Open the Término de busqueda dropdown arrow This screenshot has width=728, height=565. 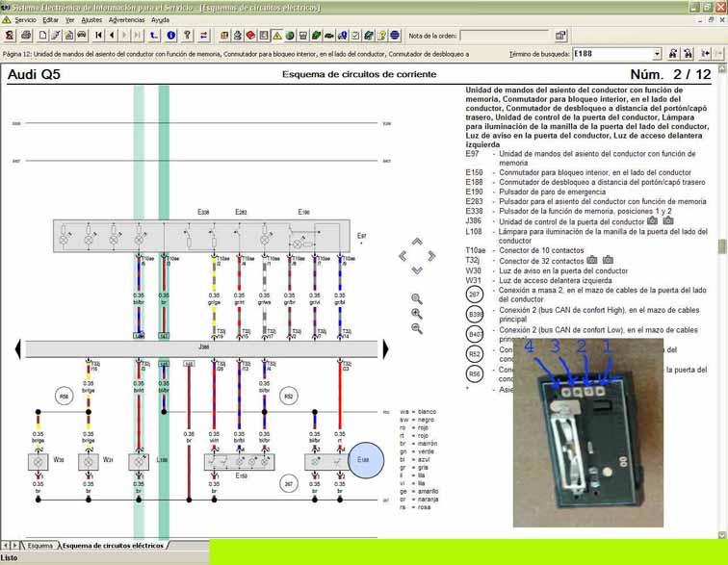pos(657,54)
